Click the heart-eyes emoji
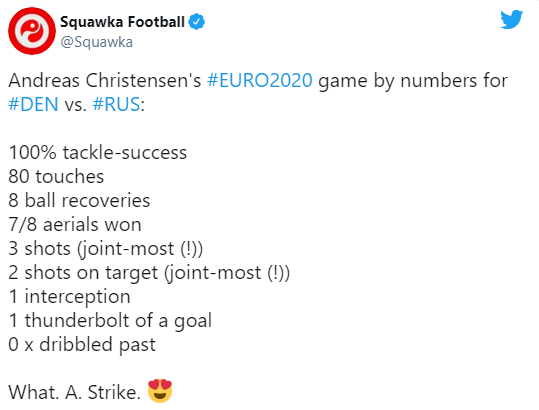 click(160, 391)
